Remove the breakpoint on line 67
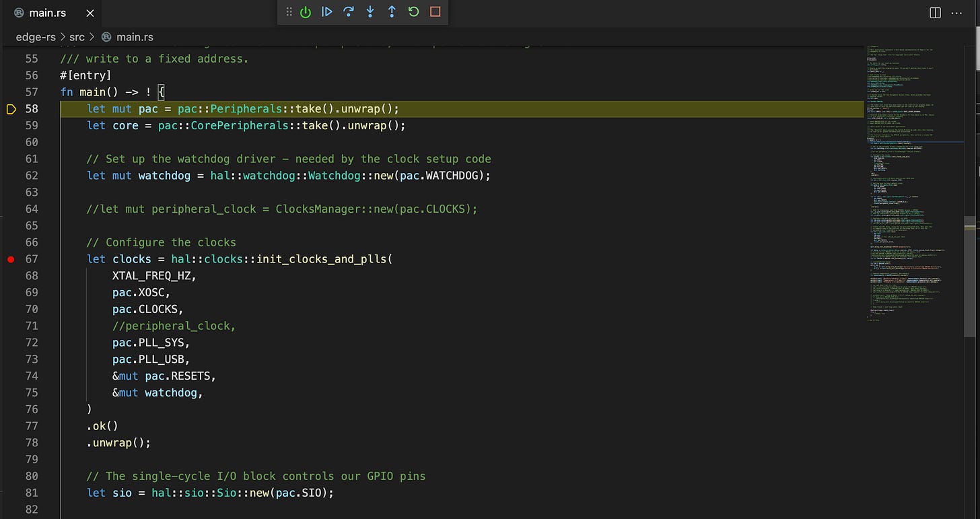This screenshot has height=519, width=980. click(11, 259)
